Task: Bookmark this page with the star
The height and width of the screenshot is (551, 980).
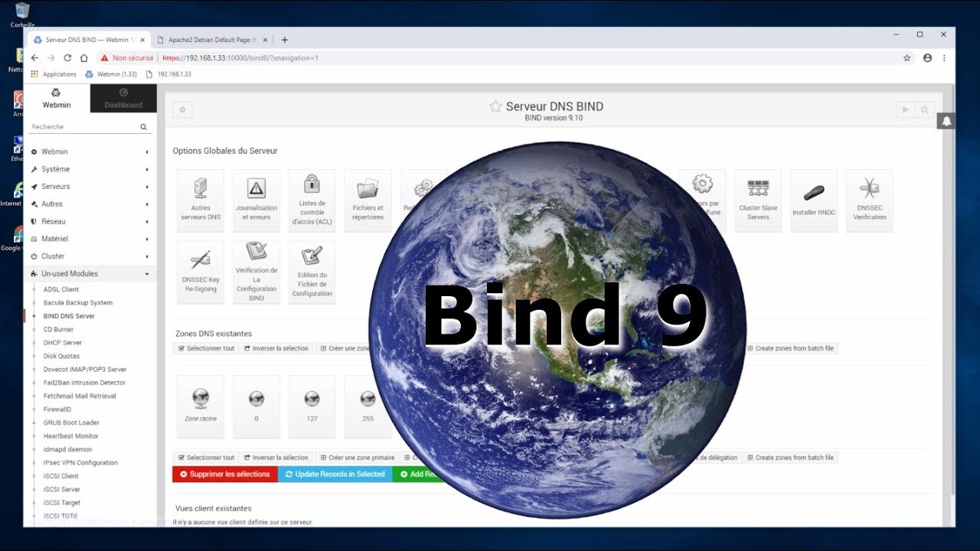Action: [907, 57]
